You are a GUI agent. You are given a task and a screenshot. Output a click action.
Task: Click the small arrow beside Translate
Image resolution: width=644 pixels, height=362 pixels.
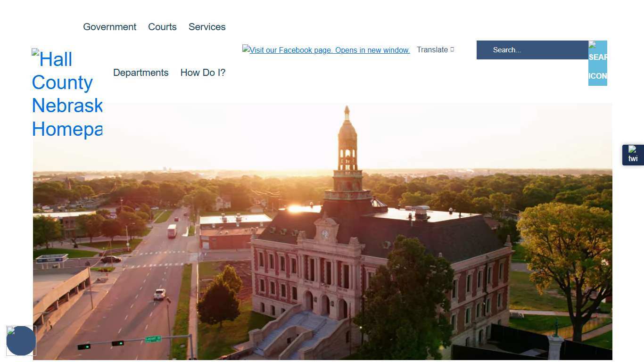point(452,49)
